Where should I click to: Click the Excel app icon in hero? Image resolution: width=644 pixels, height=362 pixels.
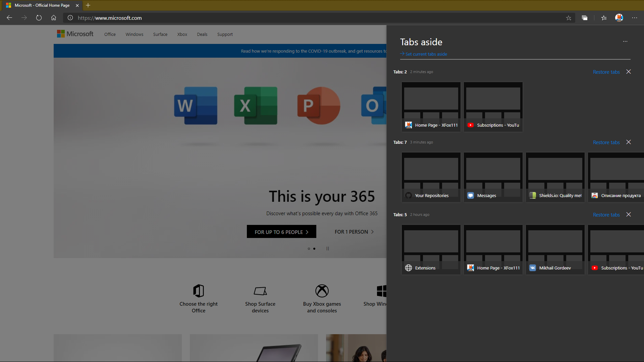point(256,106)
